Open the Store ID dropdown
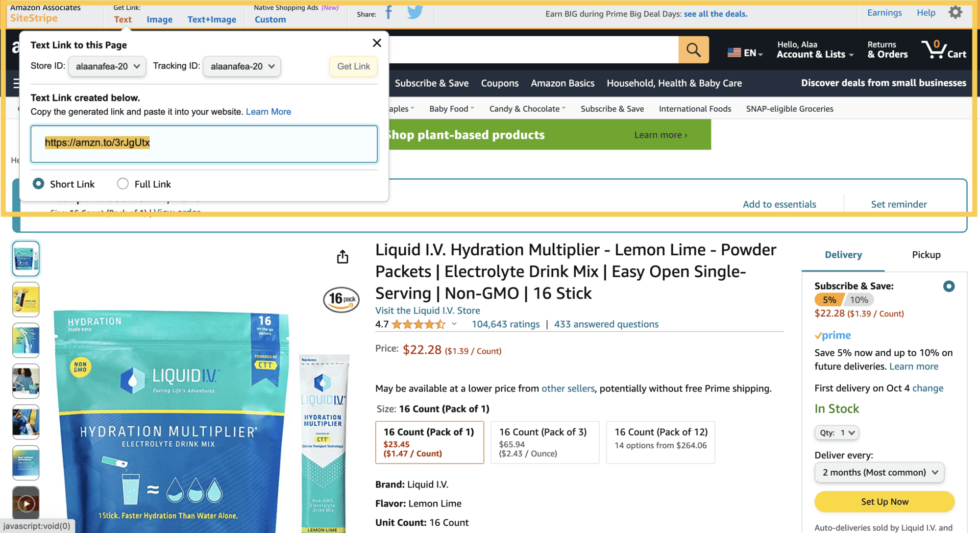980x533 pixels. tap(107, 66)
